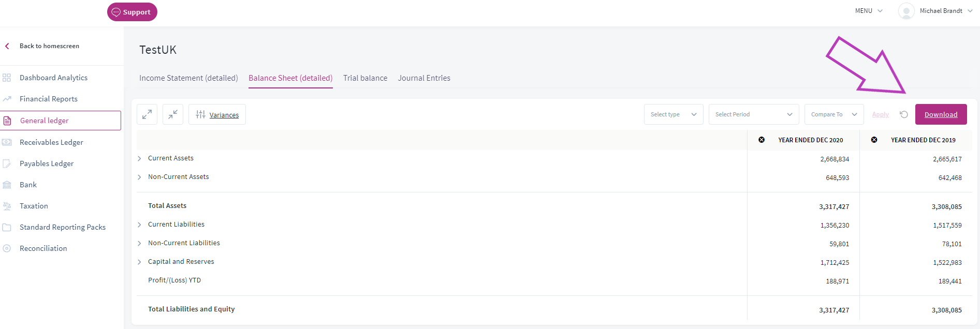Image resolution: width=980 pixels, height=329 pixels.
Task: Open the Select type dropdown
Action: pos(674,114)
